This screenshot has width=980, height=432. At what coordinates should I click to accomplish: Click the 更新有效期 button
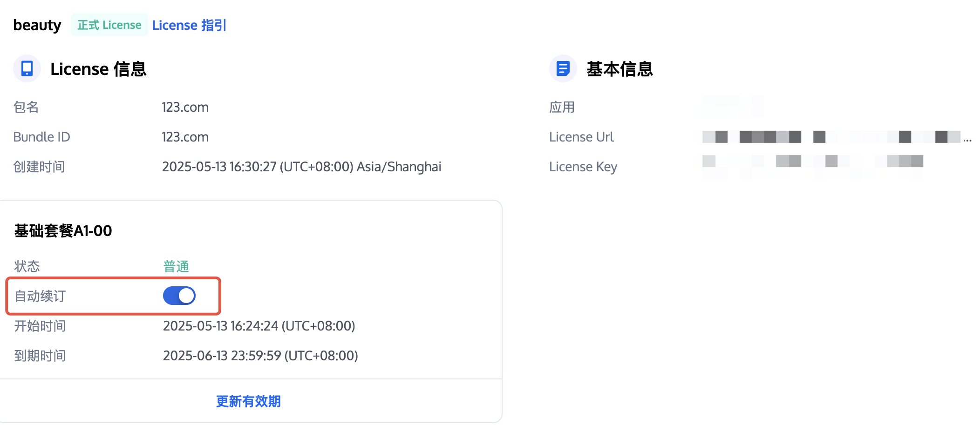(x=248, y=401)
